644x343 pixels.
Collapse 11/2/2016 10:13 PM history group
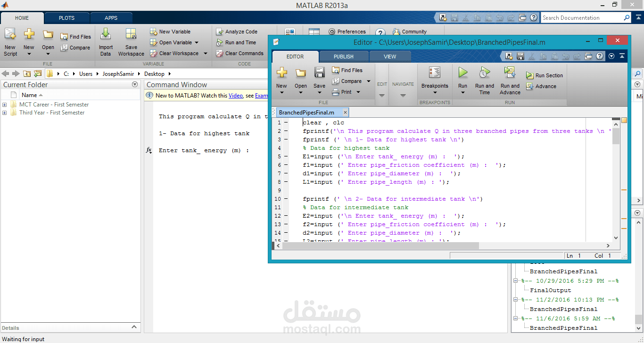pyautogui.click(x=516, y=300)
